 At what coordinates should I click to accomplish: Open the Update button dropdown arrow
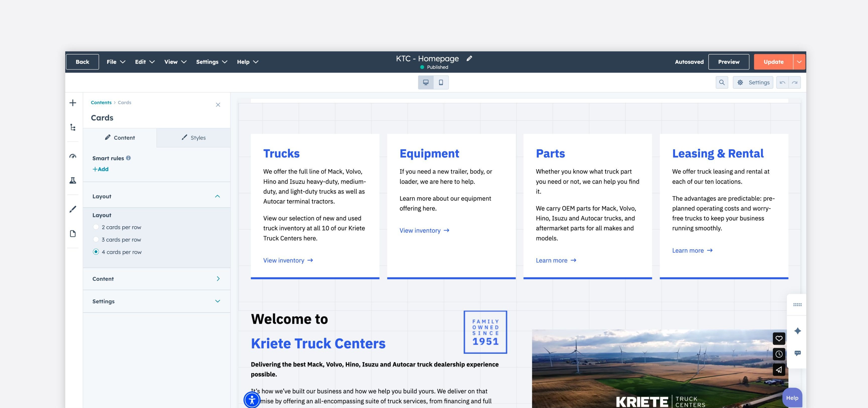[x=799, y=62]
